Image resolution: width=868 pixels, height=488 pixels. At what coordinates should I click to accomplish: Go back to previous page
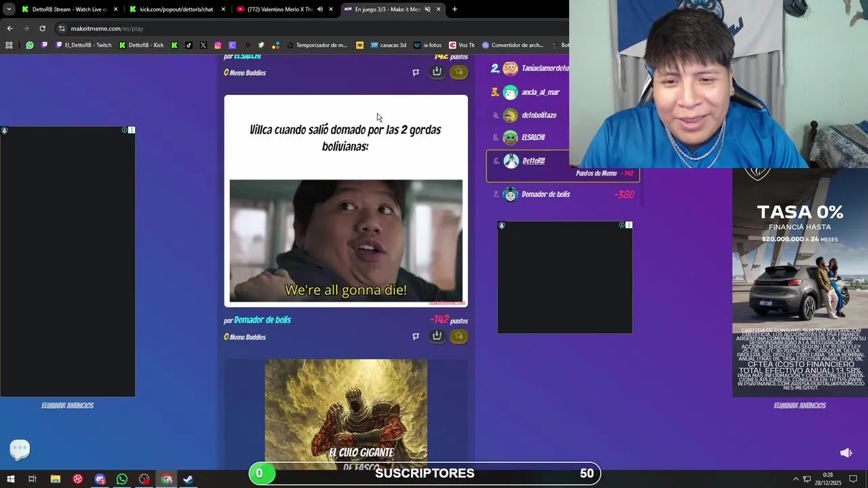tap(9, 28)
